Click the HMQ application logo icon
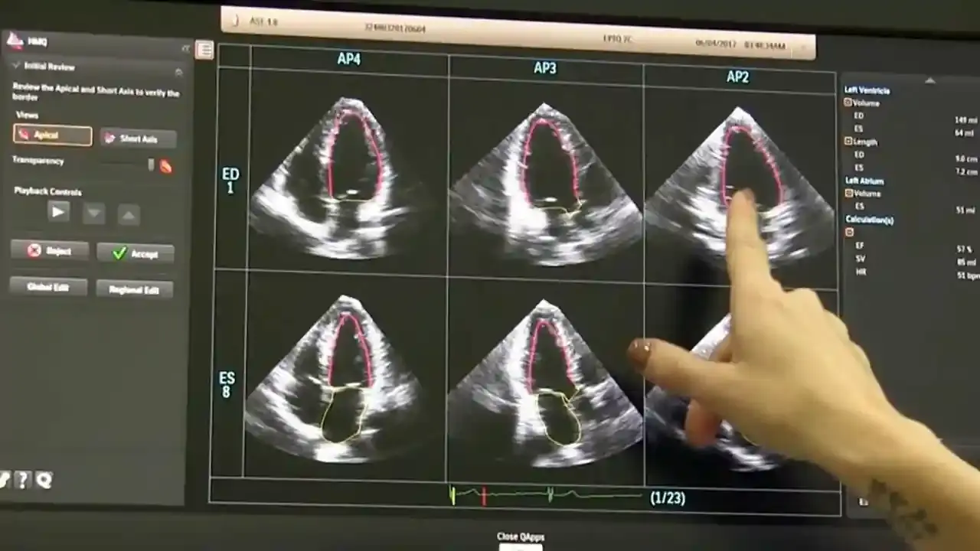Screen dimensions: 980x551 (x=14, y=41)
